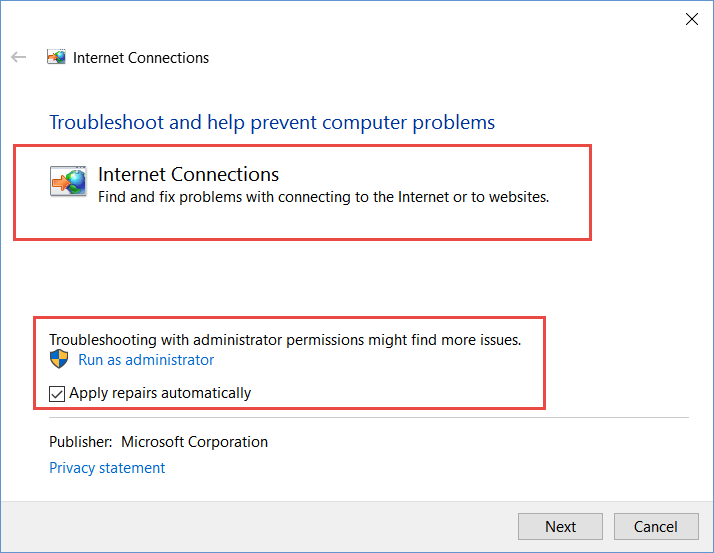Click the "Find and fix problems" description text
The width and height of the screenshot is (714, 553).
point(323,197)
